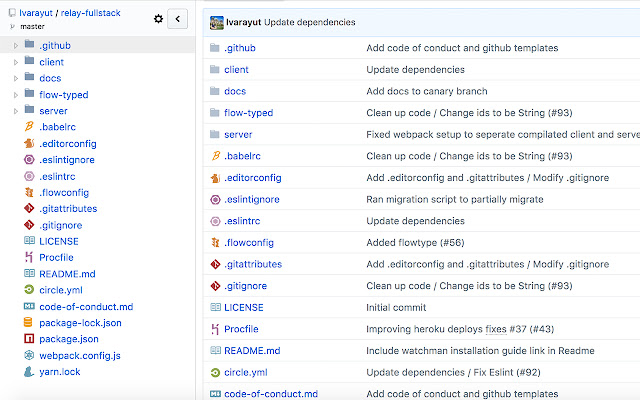Select webpack.config.js webpack icon in sidebar

tap(29, 355)
